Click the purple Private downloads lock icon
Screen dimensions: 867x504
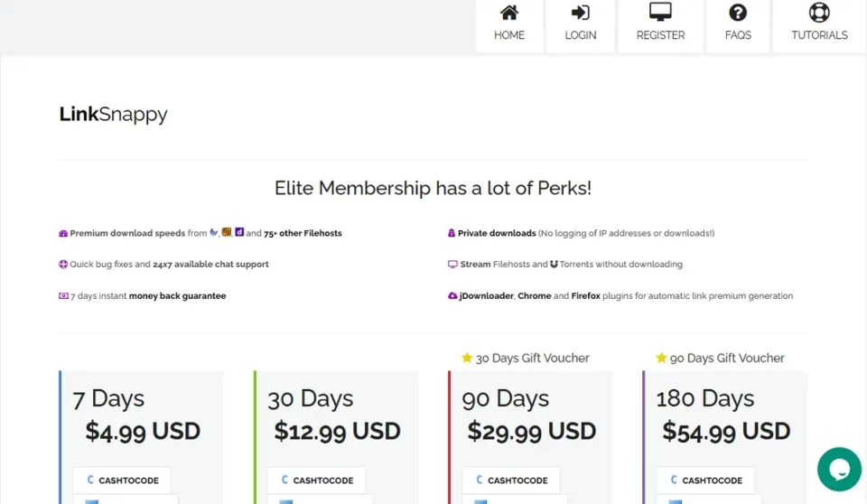(452, 233)
